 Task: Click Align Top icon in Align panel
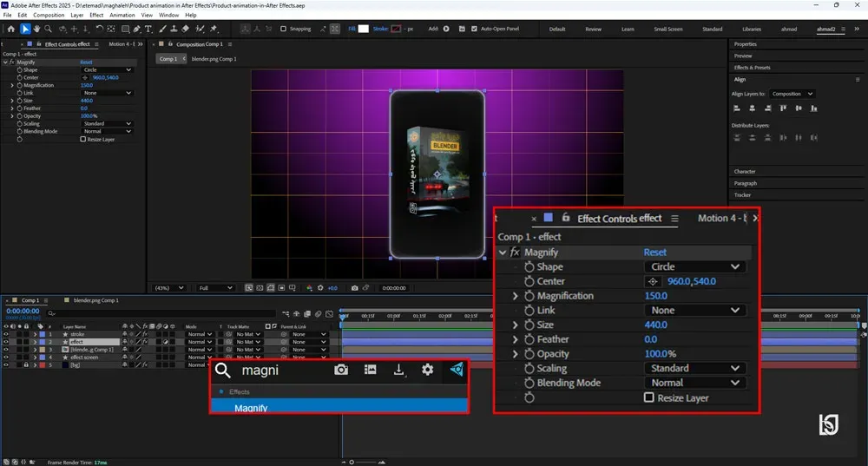tap(783, 108)
